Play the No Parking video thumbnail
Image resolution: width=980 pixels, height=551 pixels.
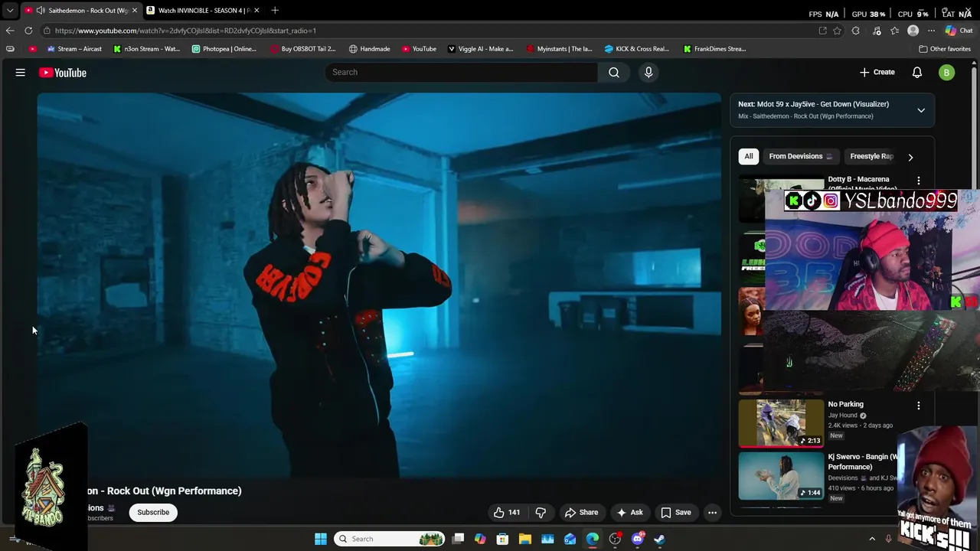click(x=781, y=422)
